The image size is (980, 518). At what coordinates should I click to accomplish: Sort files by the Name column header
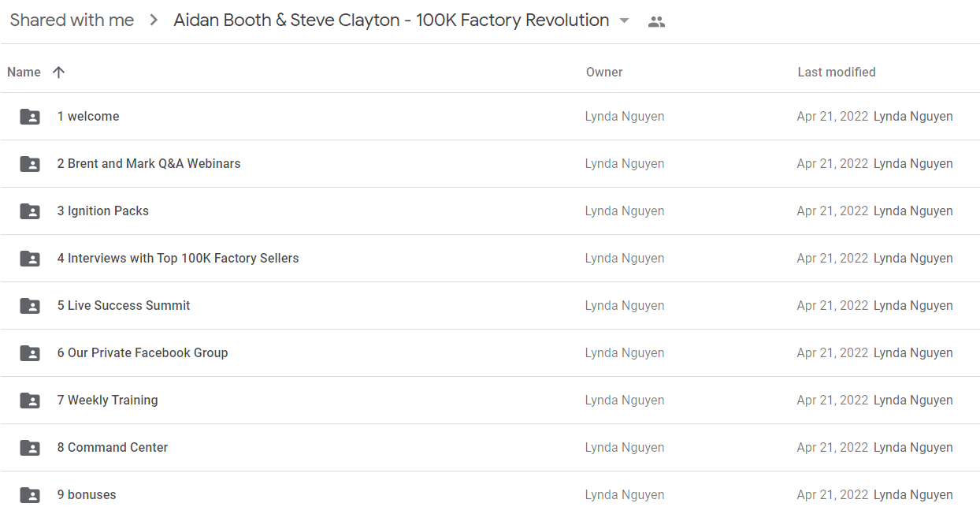coord(24,72)
